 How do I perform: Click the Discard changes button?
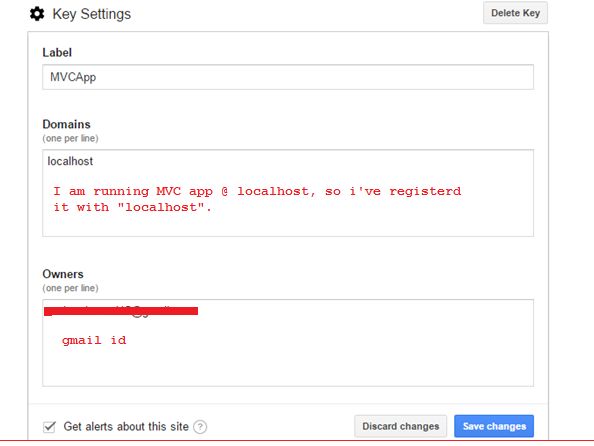[x=400, y=426]
